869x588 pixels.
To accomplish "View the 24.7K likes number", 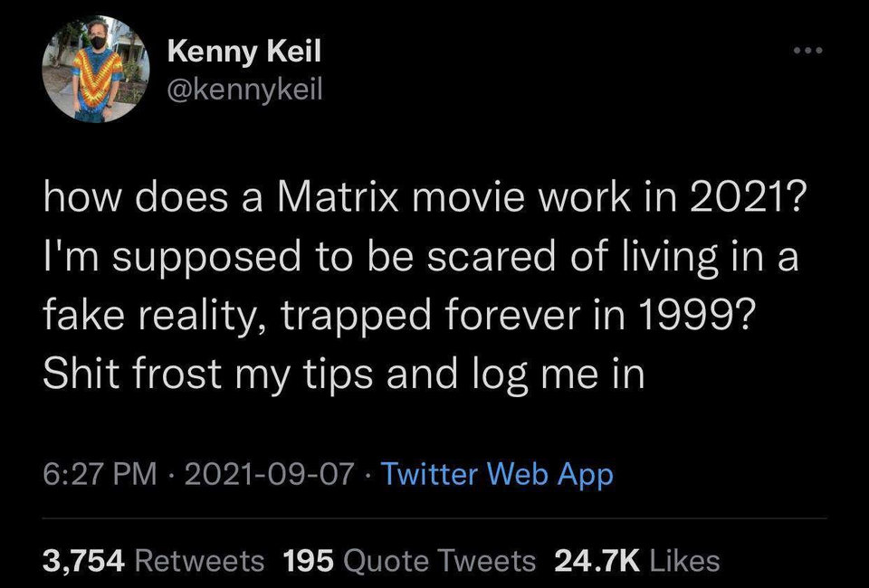I will click(597, 560).
